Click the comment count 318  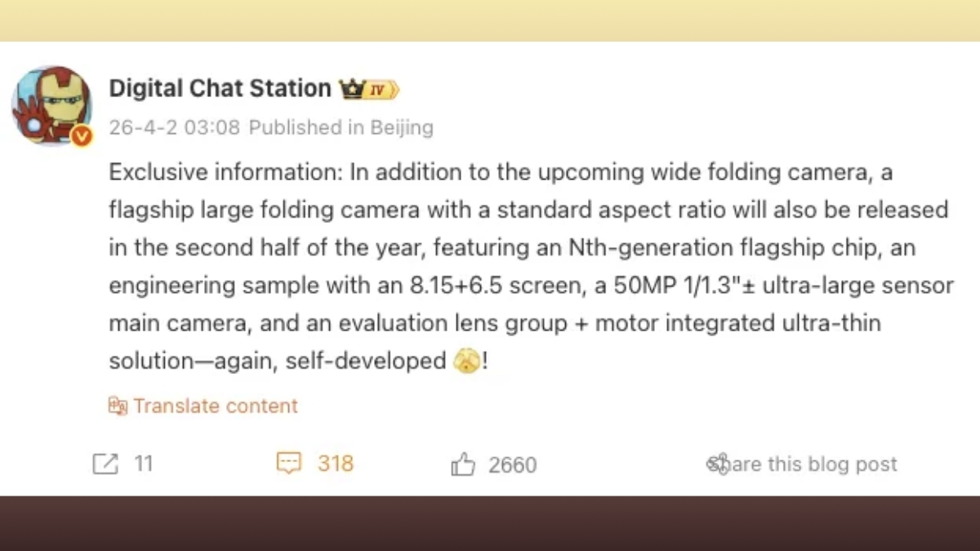pyautogui.click(x=336, y=464)
